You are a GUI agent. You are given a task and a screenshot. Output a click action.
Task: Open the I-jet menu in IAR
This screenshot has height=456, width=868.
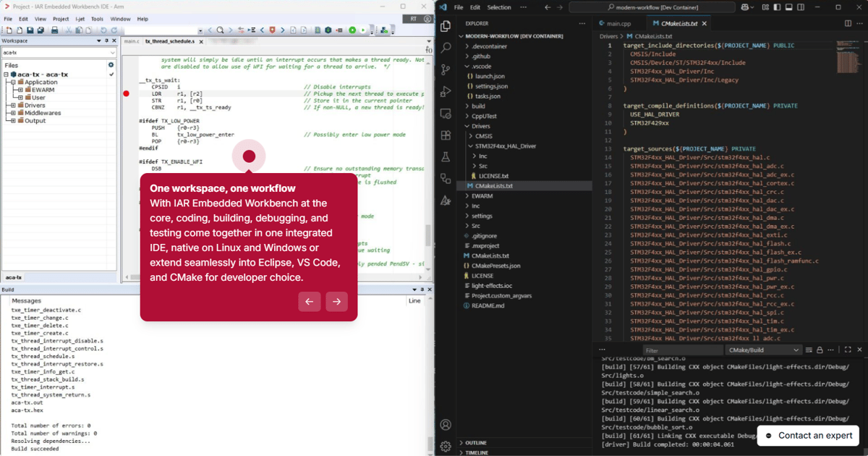tap(80, 19)
